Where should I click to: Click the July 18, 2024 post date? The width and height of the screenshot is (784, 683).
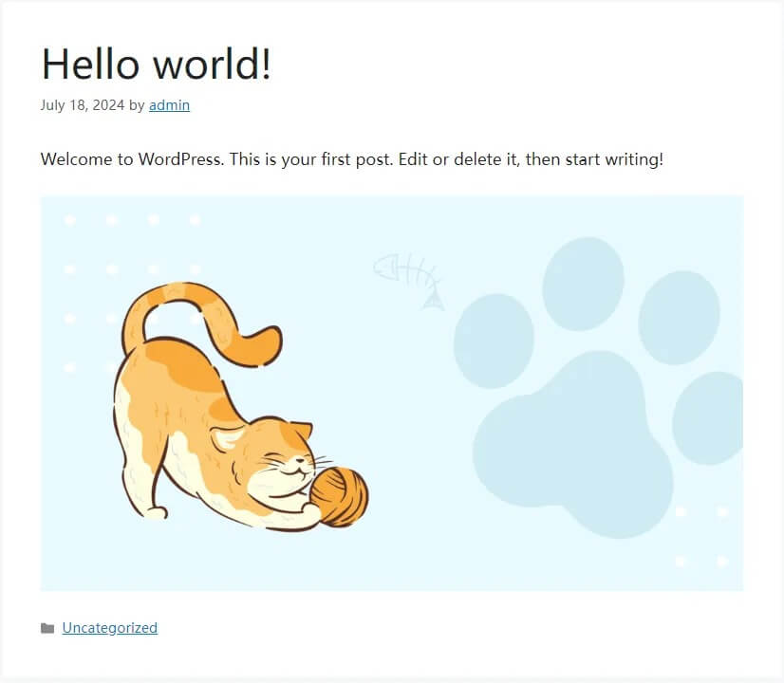(83, 105)
